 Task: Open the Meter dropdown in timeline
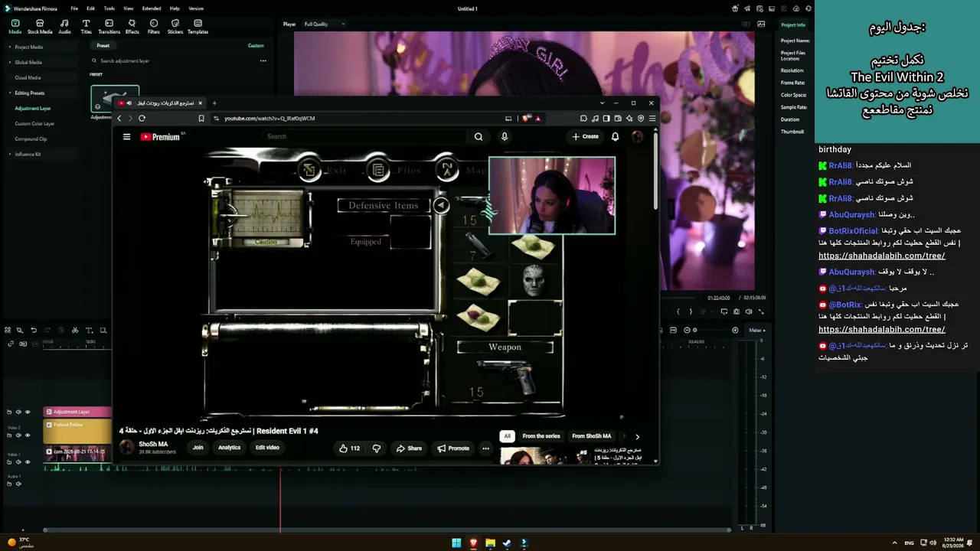click(x=757, y=331)
